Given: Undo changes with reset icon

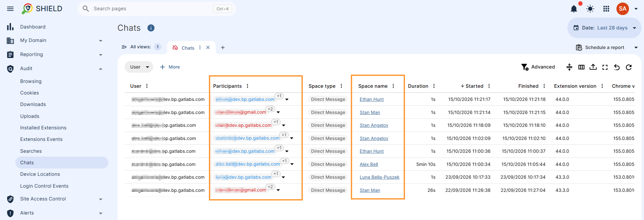Looking at the screenshot, I should pyautogui.click(x=617, y=67).
